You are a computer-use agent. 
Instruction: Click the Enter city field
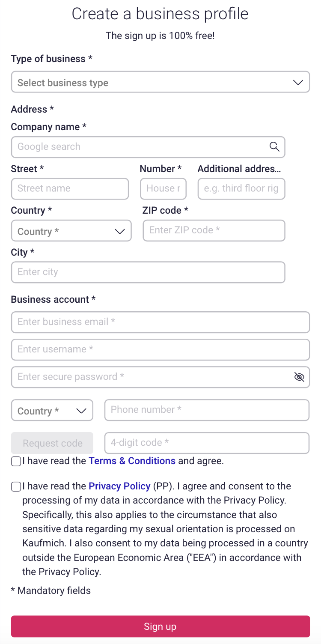148,272
